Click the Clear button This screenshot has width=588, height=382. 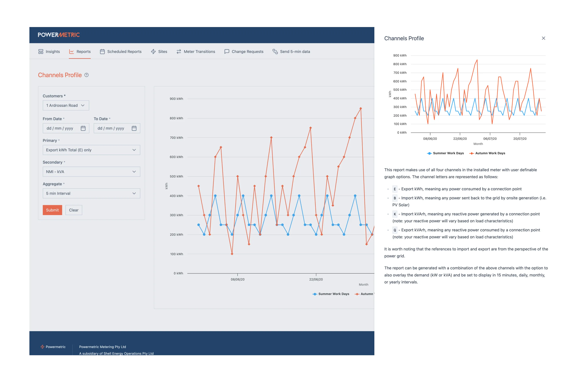tap(74, 210)
